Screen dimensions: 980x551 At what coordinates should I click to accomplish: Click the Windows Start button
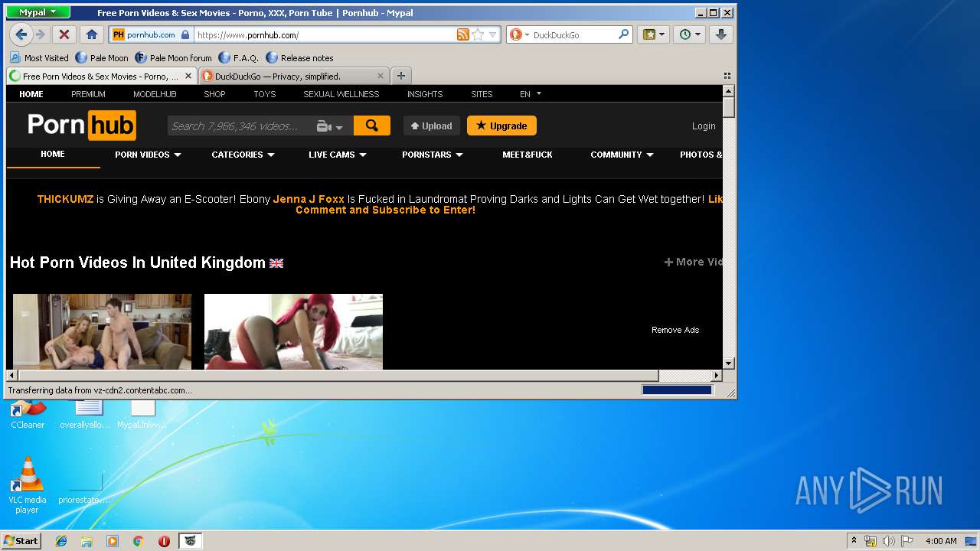[x=21, y=541]
